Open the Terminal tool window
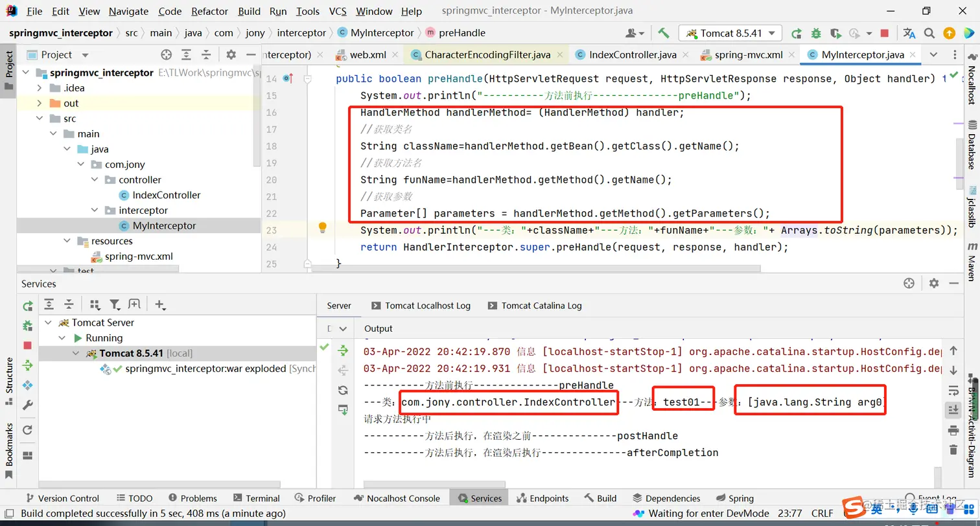 click(x=256, y=498)
